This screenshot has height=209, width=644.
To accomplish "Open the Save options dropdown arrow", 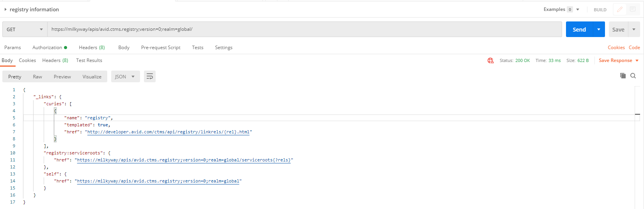I will click(634, 29).
